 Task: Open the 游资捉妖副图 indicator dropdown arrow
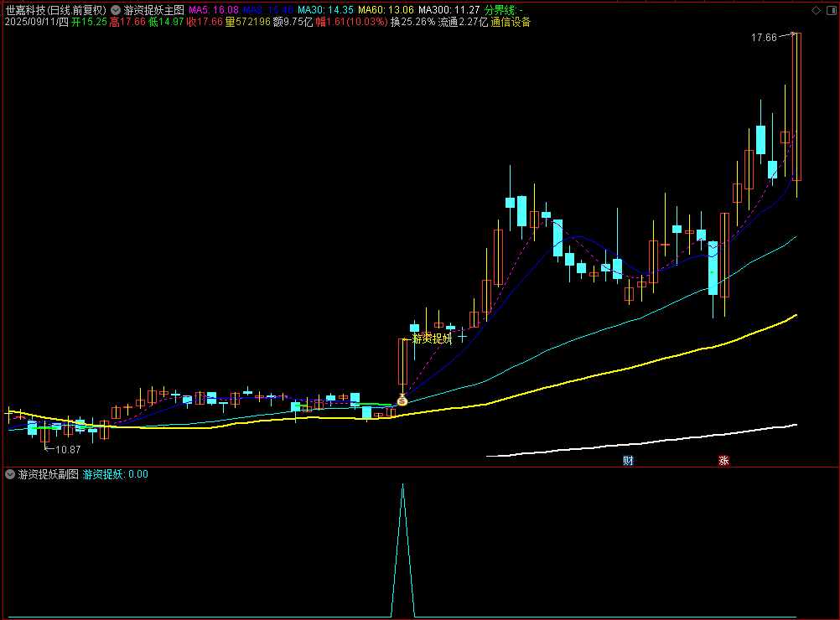[10, 474]
